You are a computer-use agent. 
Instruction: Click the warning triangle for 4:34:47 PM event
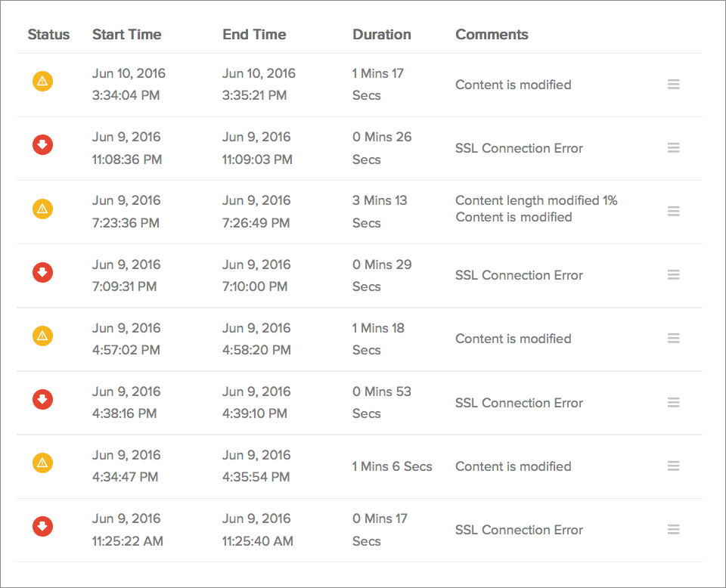[x=42, y=463]
